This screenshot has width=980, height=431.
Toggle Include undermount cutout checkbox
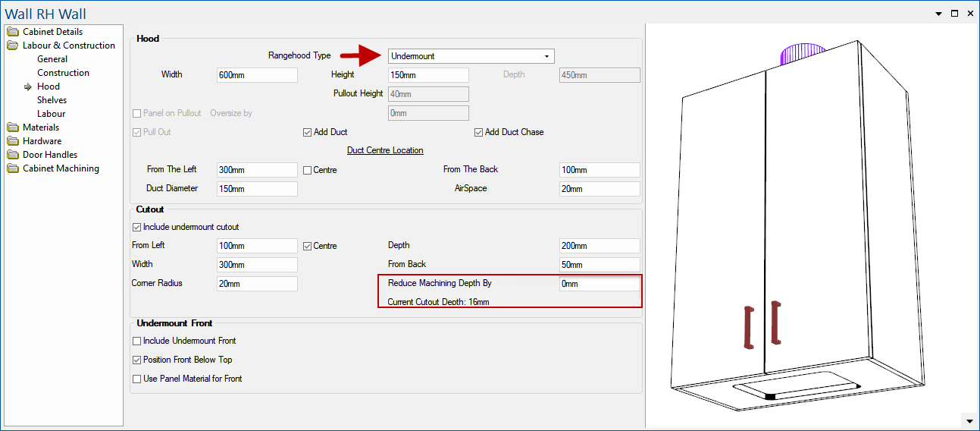click(x=136, y=227)
